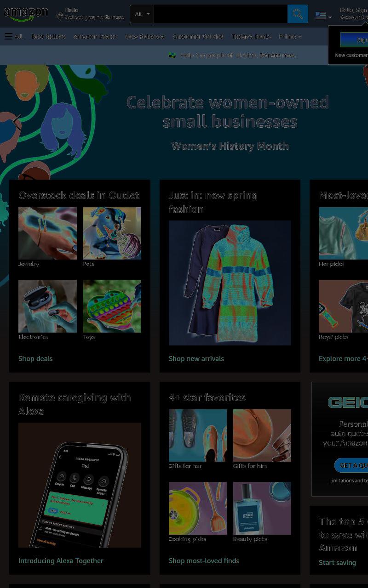The width and height of the screenshot is (368, 588).
Task: Click the search text field
Action: [x=221, y=14]
